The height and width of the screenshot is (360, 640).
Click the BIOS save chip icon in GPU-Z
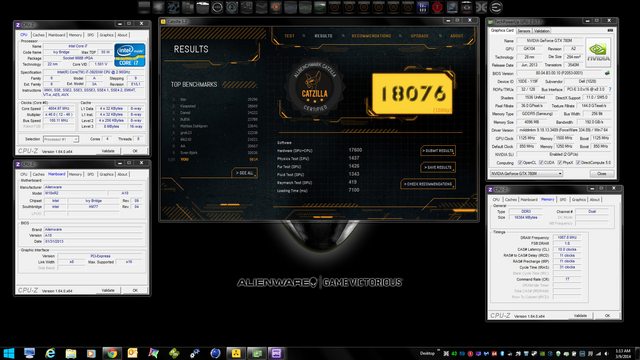tap(607, 73)
